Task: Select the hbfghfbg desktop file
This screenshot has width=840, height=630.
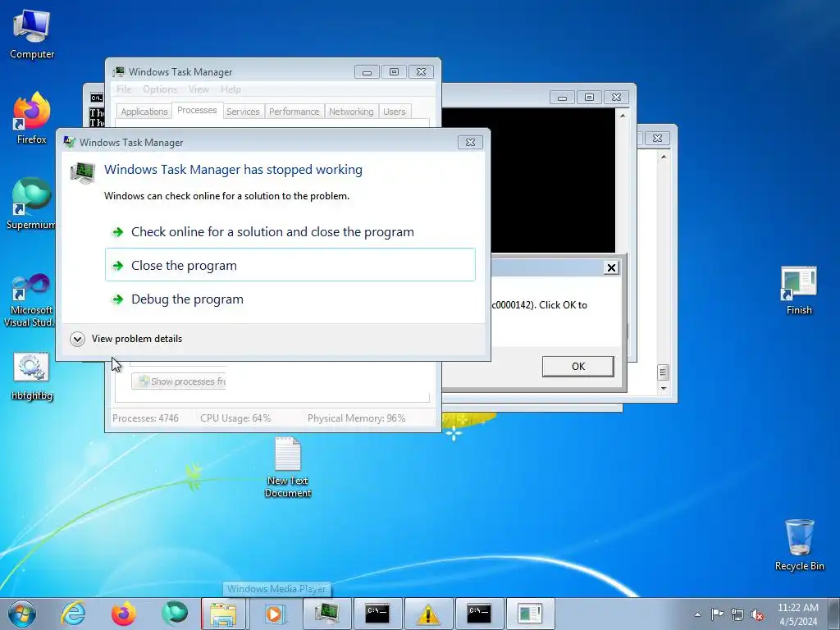Action: coord(32,376)
